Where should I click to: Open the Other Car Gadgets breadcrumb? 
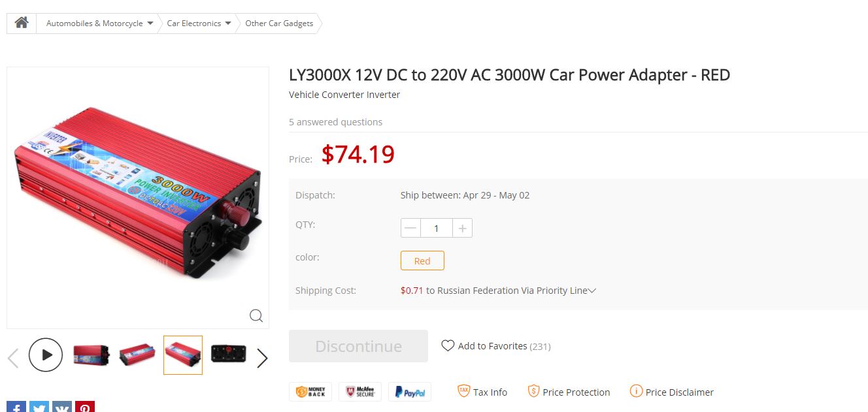click(279, 23)
